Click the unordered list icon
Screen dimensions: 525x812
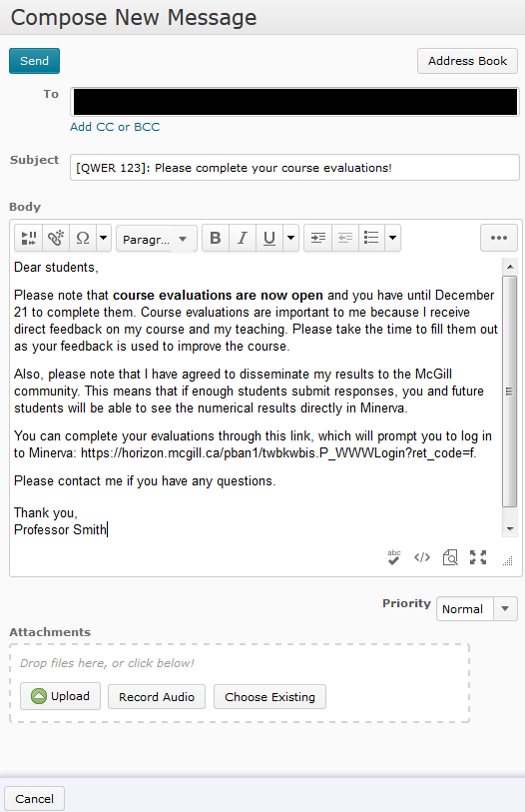(371, 239)
